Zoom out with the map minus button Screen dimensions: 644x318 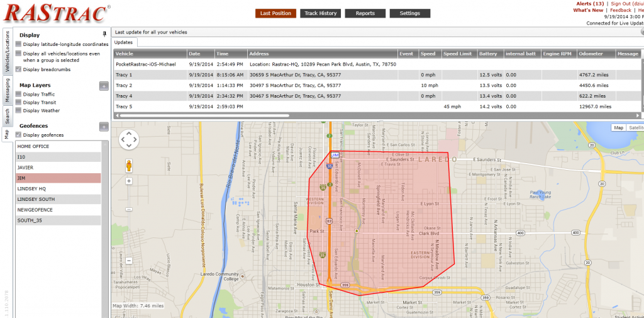click(129, 260)
